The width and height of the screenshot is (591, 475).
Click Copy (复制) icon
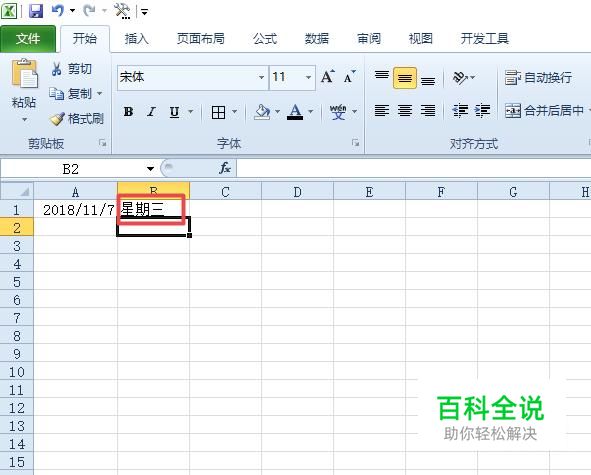57,93
